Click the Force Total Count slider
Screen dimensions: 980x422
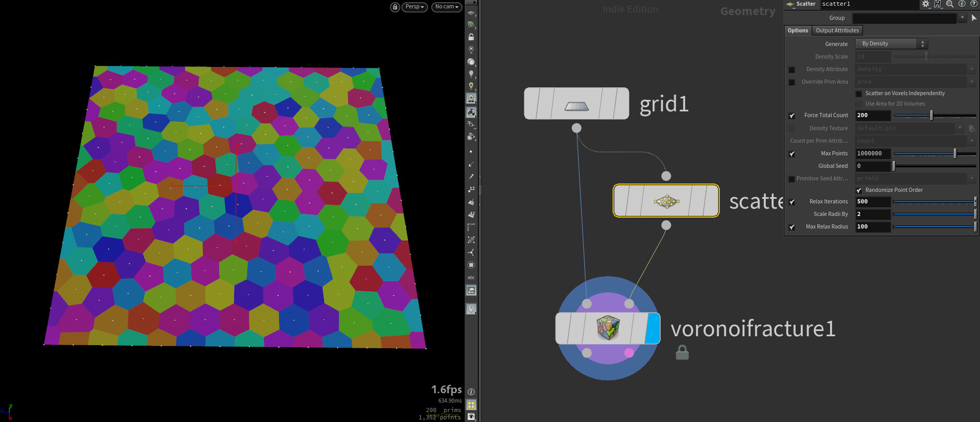(x=935, y=116)
